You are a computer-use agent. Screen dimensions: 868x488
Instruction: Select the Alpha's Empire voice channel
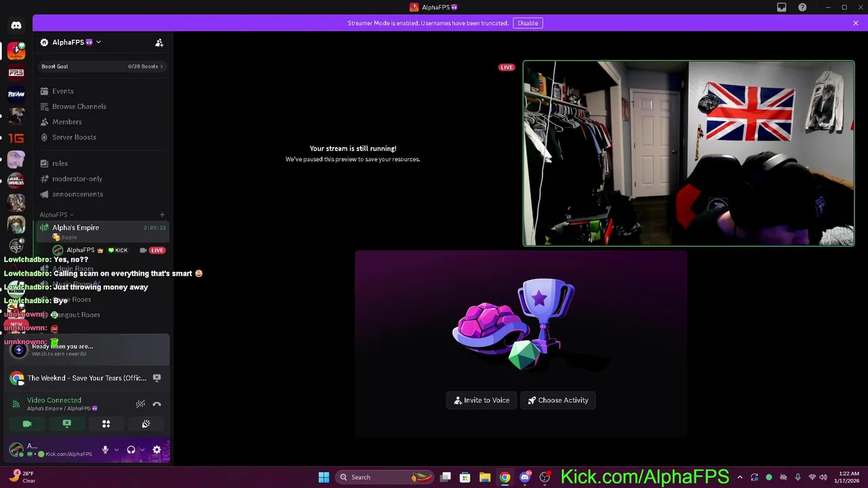[x=102, y=232]
